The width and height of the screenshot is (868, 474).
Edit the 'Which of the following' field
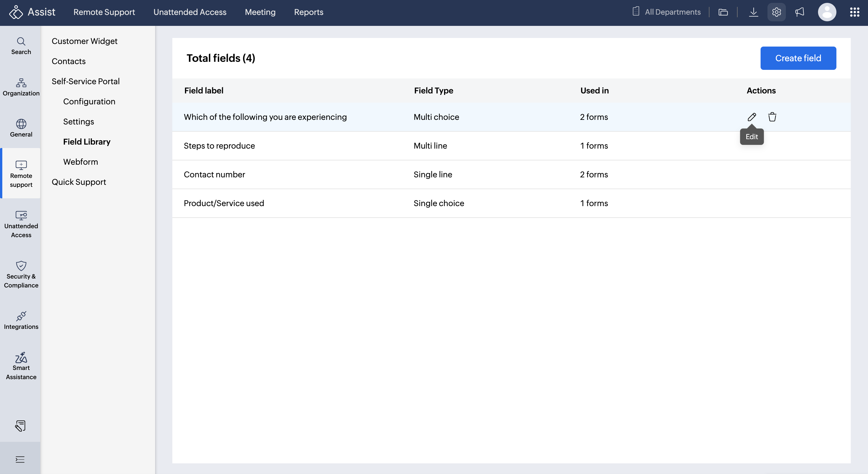point(752,117)
